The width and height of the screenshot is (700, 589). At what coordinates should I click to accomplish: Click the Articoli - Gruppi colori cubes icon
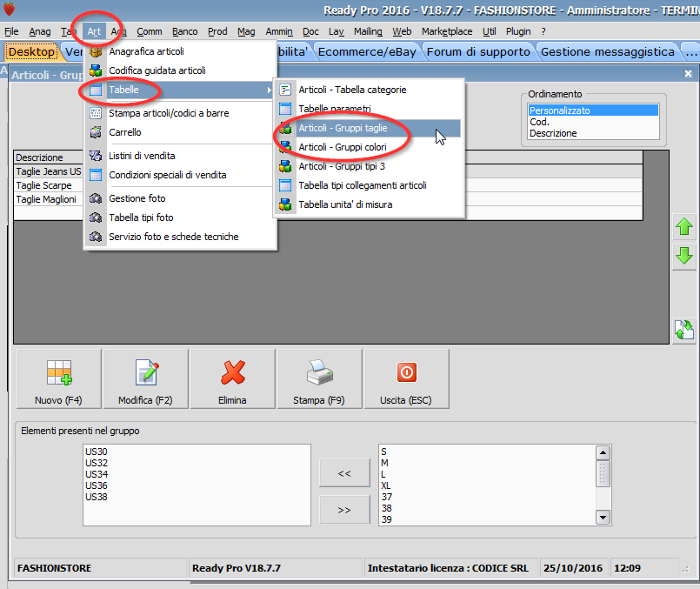pyautogui.click(x=285, y=147)
